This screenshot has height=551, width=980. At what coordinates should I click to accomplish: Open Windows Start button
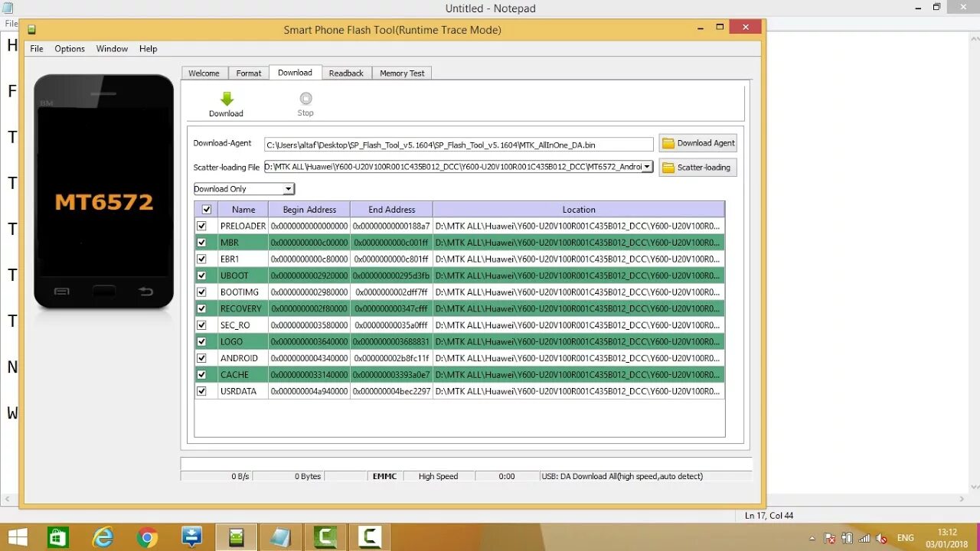pos(18,537)
